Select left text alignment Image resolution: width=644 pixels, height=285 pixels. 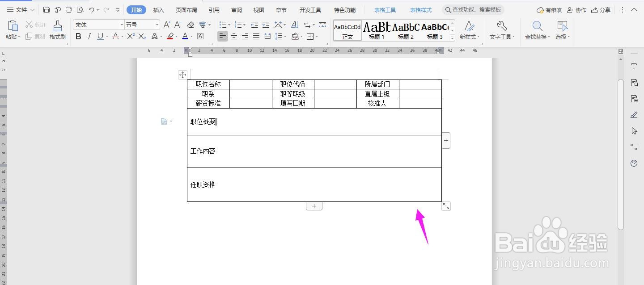click(223, 37)
